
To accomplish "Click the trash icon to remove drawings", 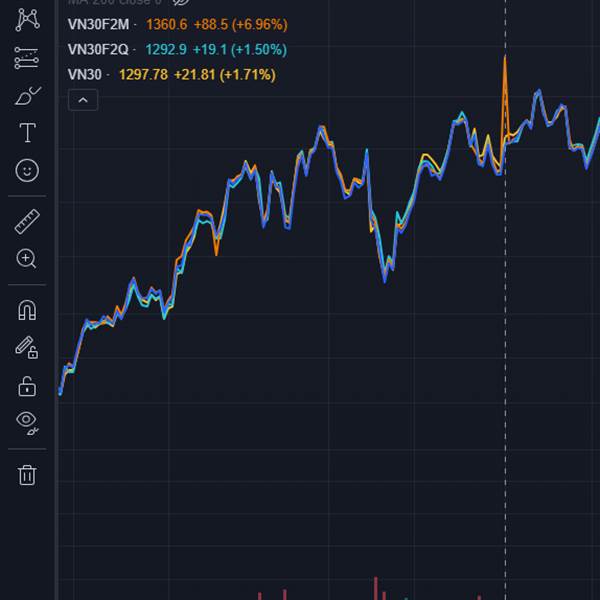I will (x=27, y=474).
